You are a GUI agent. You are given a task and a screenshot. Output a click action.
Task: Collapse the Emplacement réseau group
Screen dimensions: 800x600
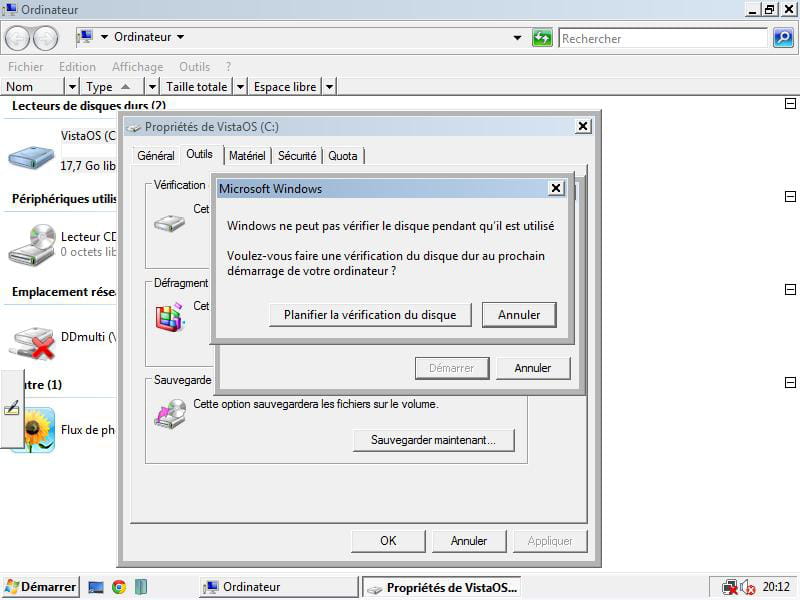click(x=790, y=290)
